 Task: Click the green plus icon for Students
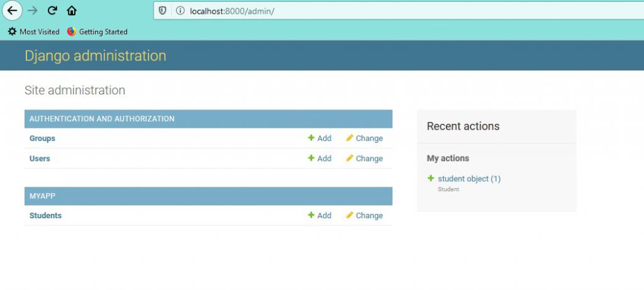coord(311,215)
